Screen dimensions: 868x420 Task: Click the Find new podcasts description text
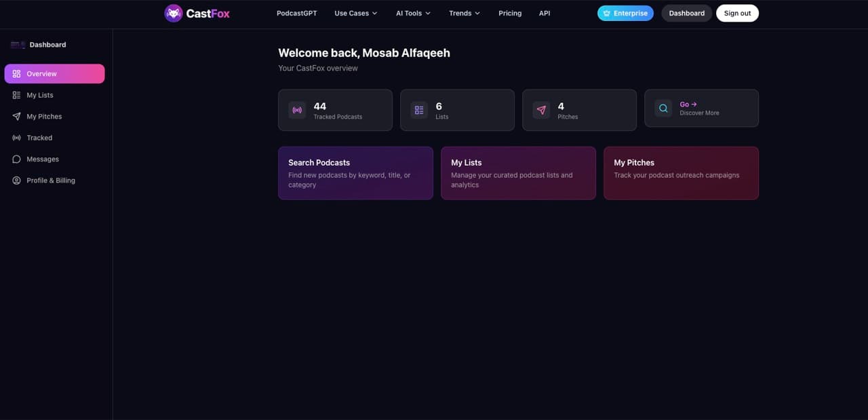click(349, 180)
